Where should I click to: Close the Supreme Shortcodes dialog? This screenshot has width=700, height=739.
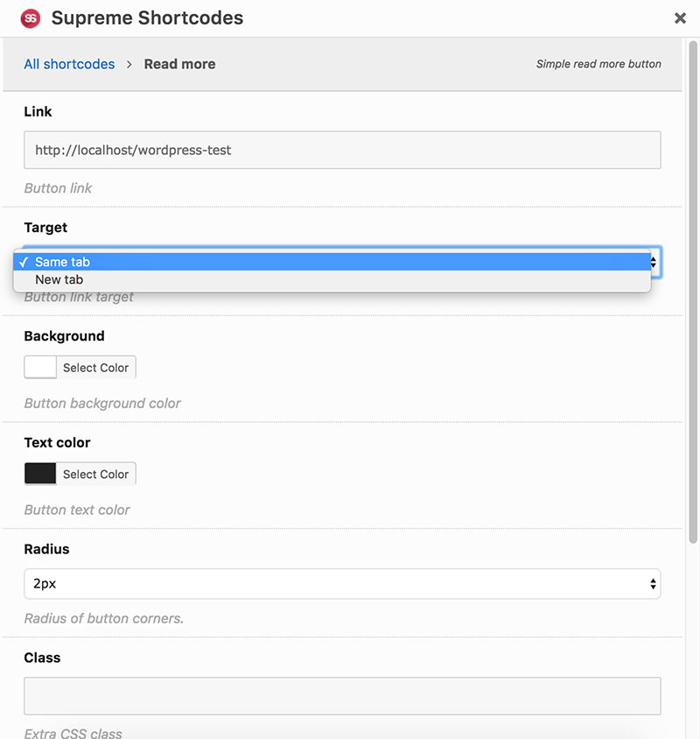pos(680,18)
